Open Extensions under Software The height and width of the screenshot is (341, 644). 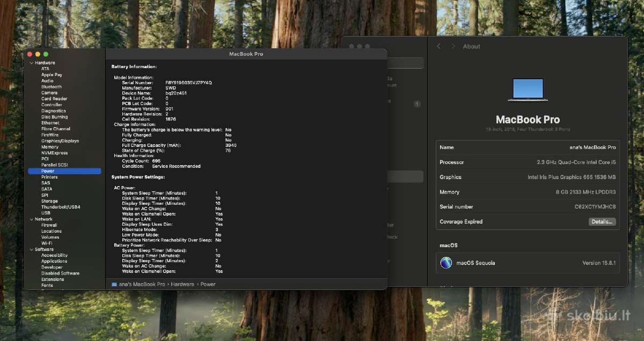[53, 279]
